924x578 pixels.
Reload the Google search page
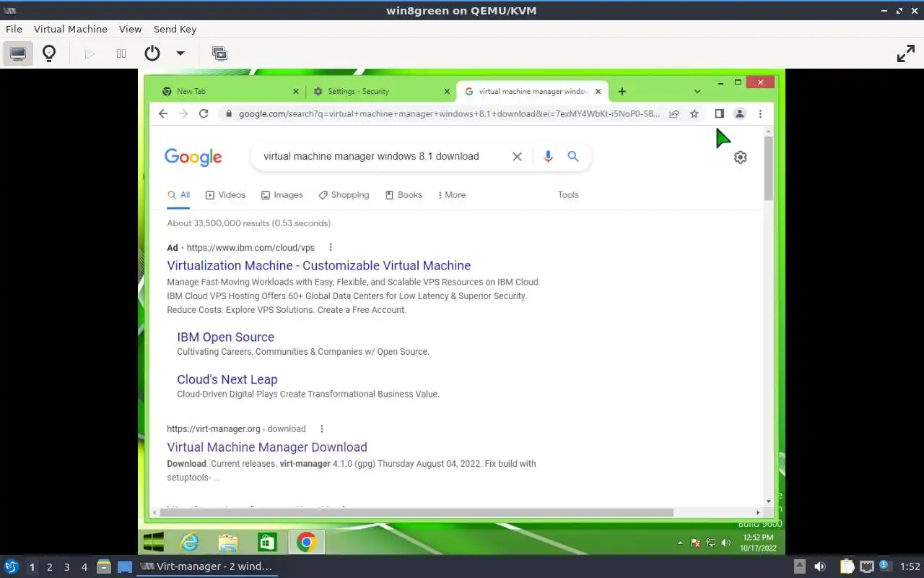(x=204, y=113)
